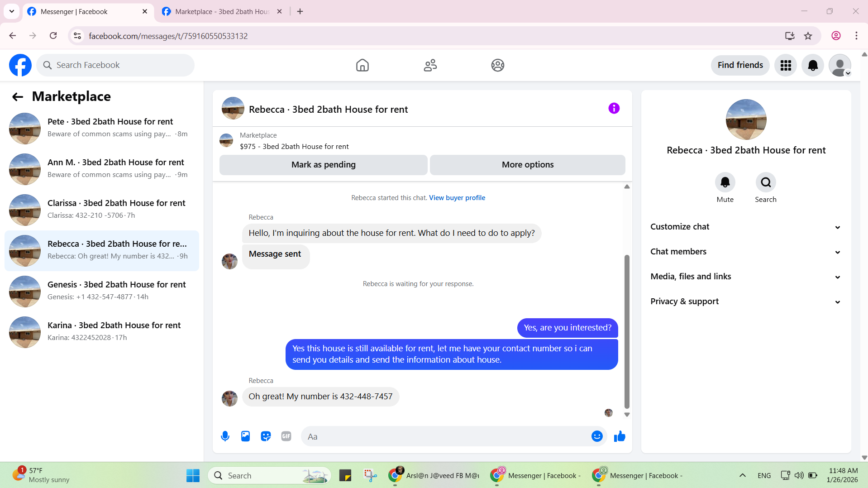Click the Find friends button
Screen dimensions: 868x488
(740, 65)
